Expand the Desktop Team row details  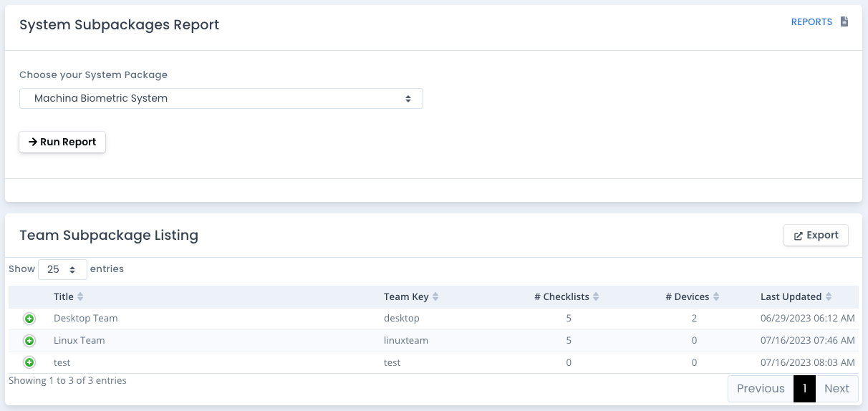(29, 319)
